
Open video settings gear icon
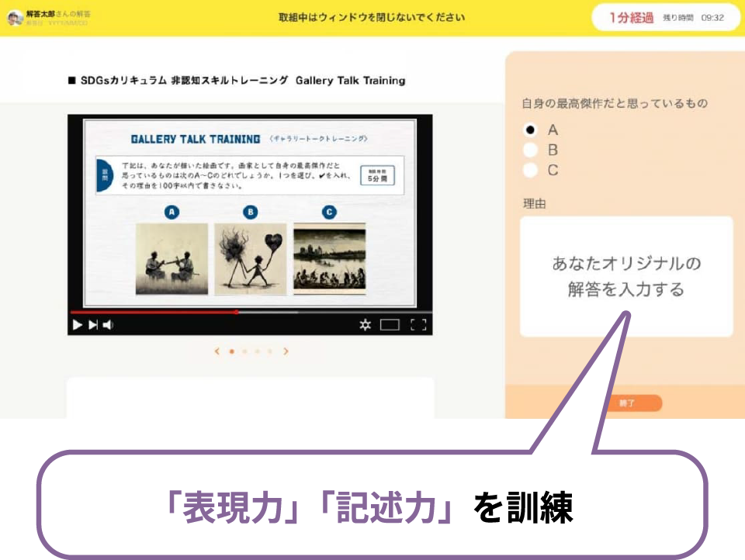pyautogui.click(x=366, y=325)
